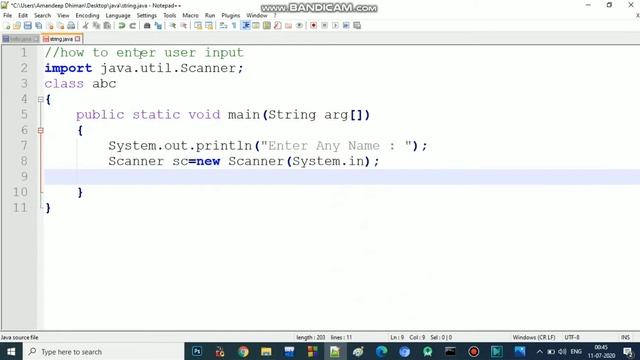The width and height of the screenshot is (640, 360).
Task: Place cursor in empty highlighted line 9
Action: (x=342, y=177)
